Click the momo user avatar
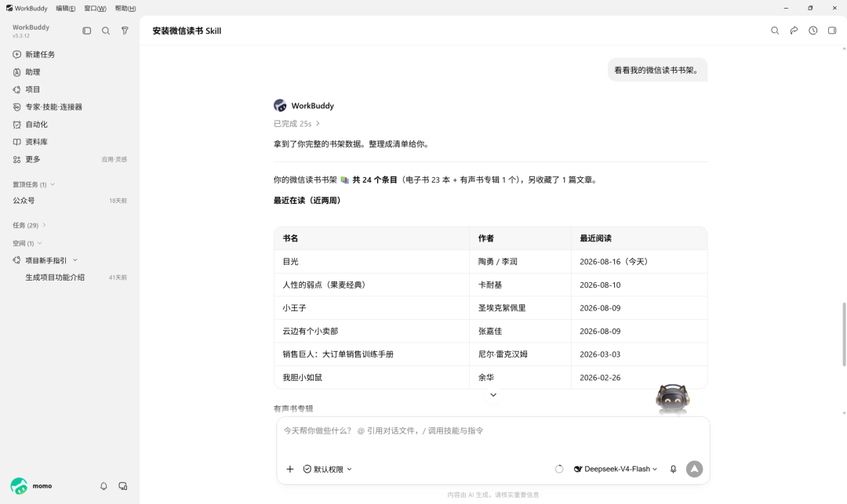The image size is (847, 504). (x=19, y=486)
